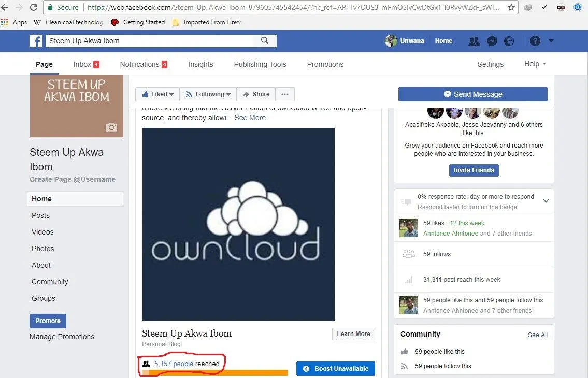Image resolution: width=588 pixels, height=378 pixels.
Task: Open the Insights tab
Action: (200, 64)
